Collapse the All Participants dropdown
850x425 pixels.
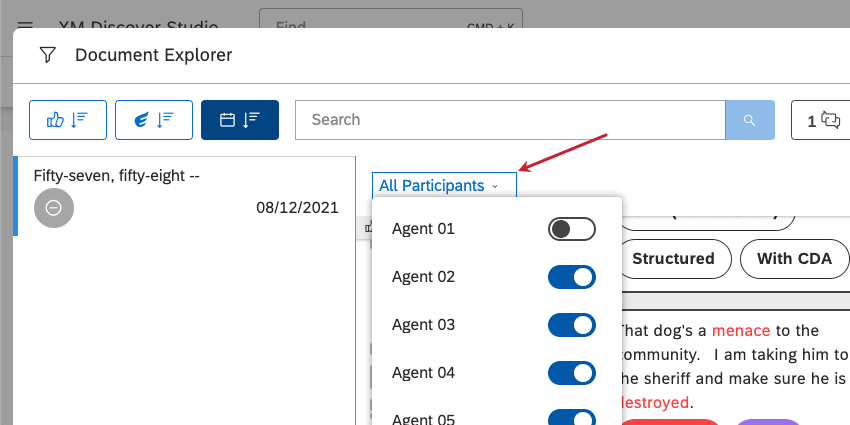click(x=445, y=185)
